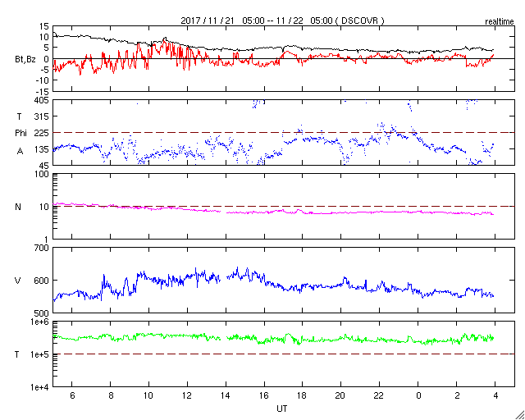Click the window resize grip corner

(x=520, y=415)
